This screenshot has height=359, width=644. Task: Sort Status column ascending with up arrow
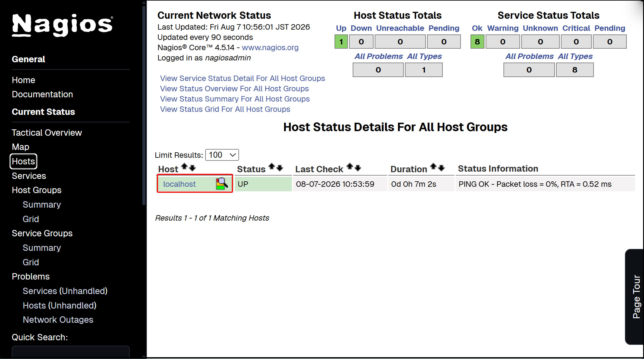tap(272, 167)
